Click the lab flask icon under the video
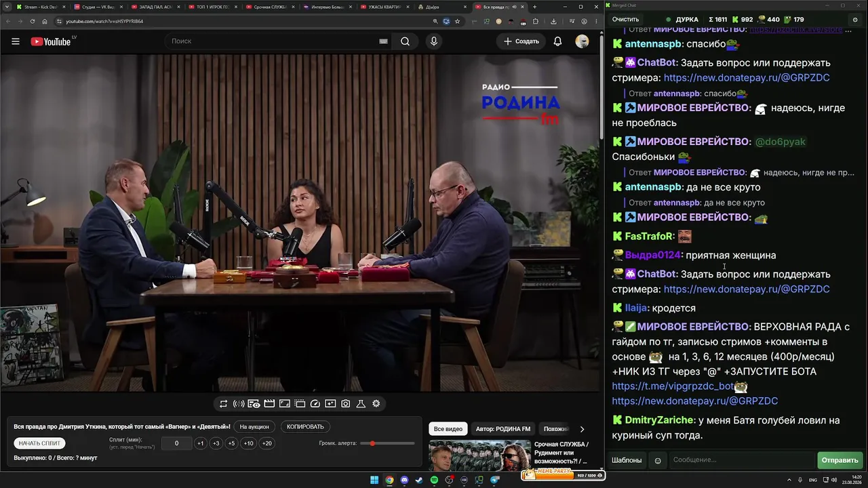The width and height of the screenshot is (868, 488). 361,404
